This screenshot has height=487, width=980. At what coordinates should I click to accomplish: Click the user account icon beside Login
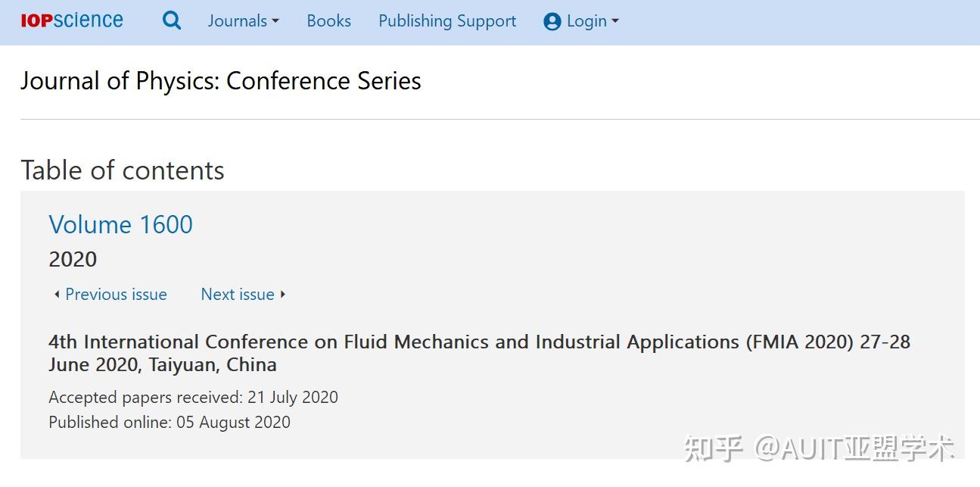[552, 21]
